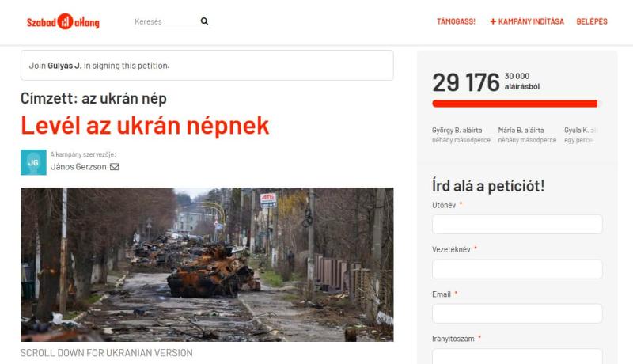Viewport: 633px width, 364px height.
Task: Click the search magnifier icon
Action: tap(204, 21)
